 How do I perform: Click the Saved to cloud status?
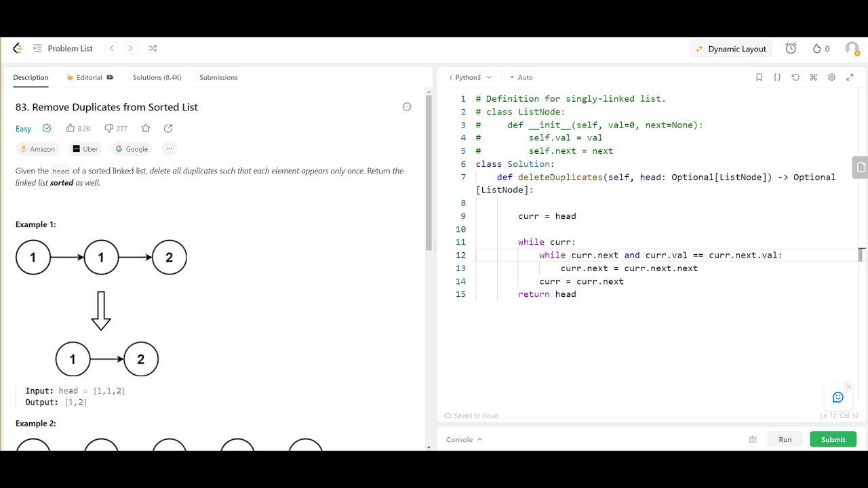tap(471, 415)
